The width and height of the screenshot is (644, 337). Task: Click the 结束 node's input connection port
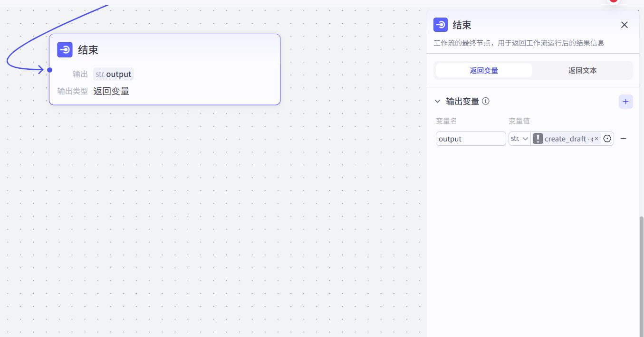tap(49, 70)
